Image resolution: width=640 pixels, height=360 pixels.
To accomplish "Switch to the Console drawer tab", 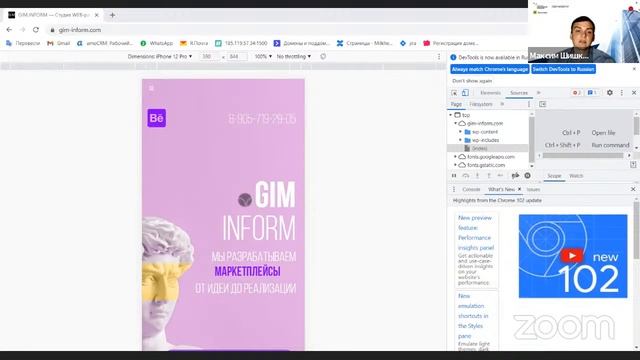I will tap(471, 189).
